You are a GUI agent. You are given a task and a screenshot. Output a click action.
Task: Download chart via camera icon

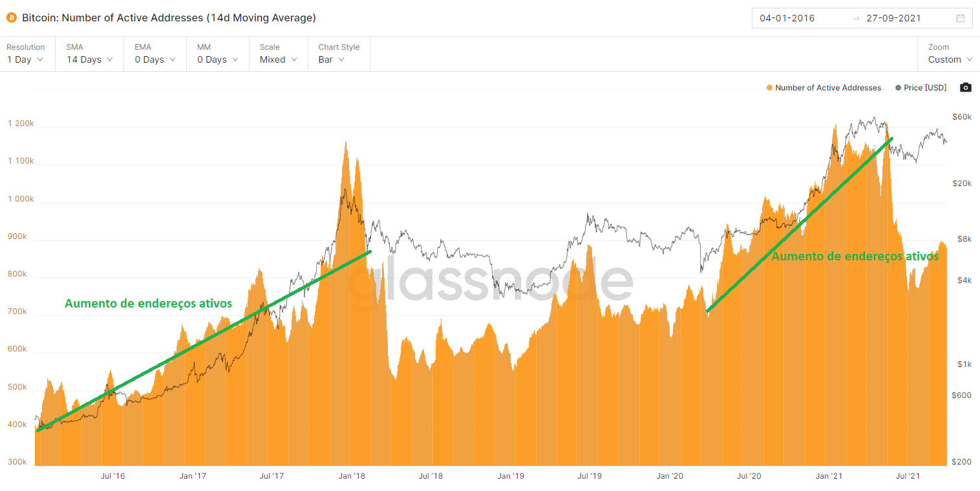click(x=965, y=87)
